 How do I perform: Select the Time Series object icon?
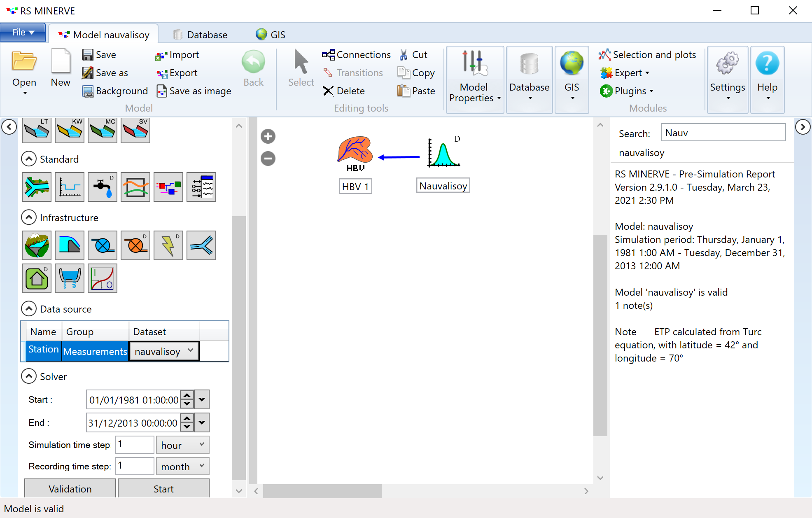pos(70,187)
